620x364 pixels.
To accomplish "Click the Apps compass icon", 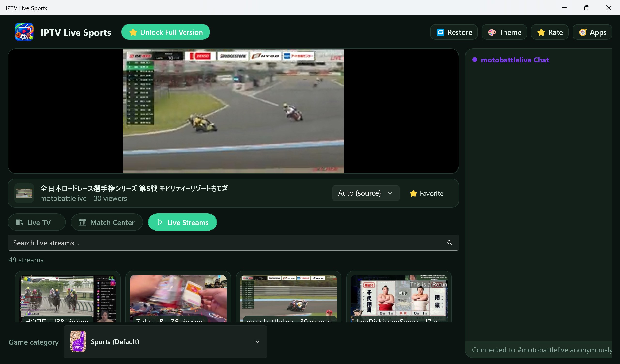I will [x=583, y=32].
